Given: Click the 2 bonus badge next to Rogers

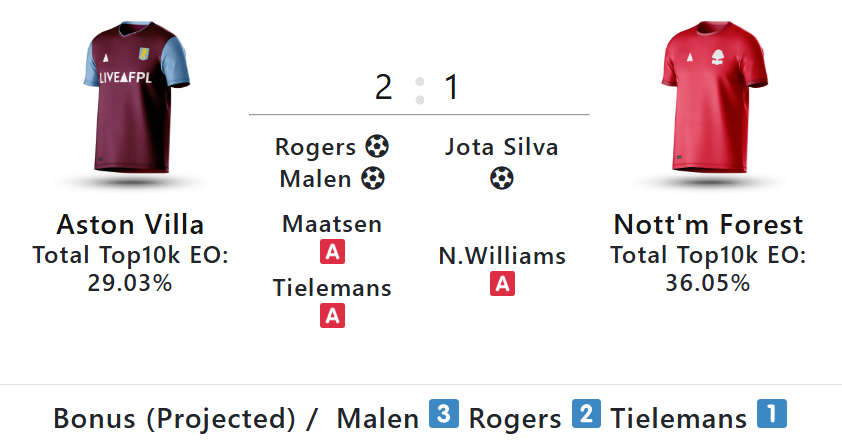Looking at the screenshot, I should [586, 414].
